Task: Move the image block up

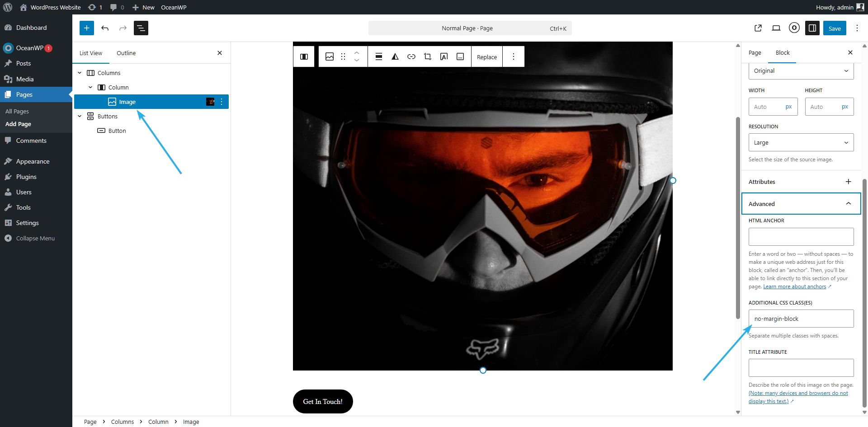Action: tap(357, 53)
